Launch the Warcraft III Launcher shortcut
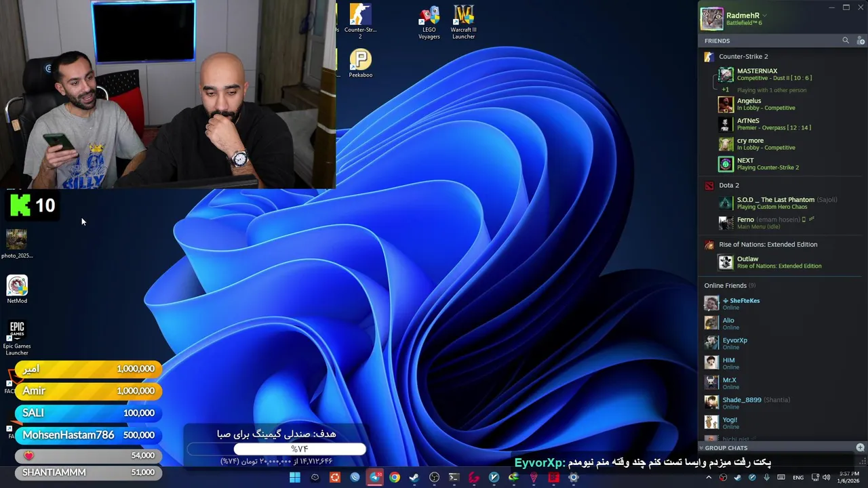 click(x=464, y=22)
